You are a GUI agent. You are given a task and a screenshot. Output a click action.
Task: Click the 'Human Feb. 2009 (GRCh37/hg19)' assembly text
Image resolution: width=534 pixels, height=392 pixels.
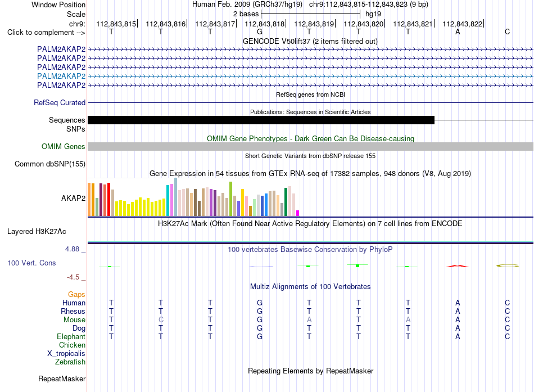[x=247, y=4]
